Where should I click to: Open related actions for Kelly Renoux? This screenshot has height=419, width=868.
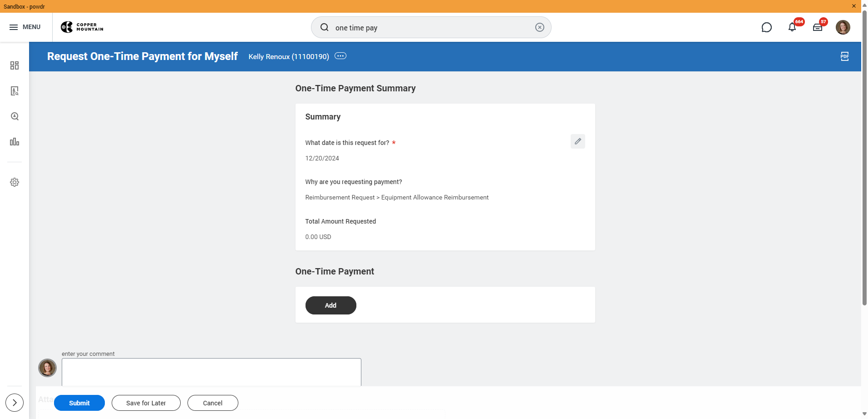point(340,56)
